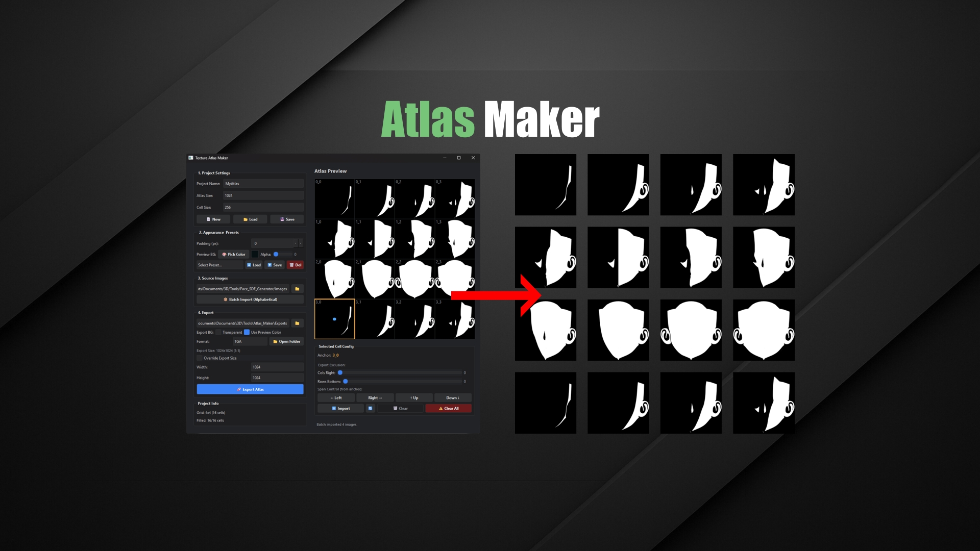The width and height of the screenshot is (980, 551).
Task: Click the small refresh icon beside Import
Action: (370, 409)
